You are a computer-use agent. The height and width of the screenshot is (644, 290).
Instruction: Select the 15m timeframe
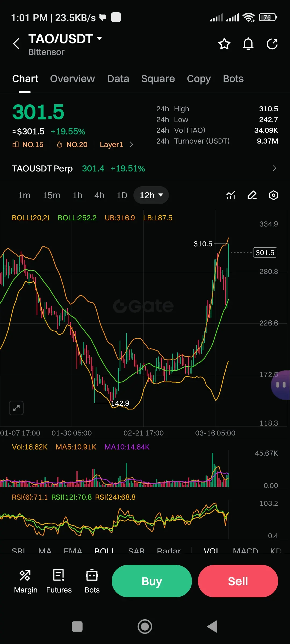51,195
